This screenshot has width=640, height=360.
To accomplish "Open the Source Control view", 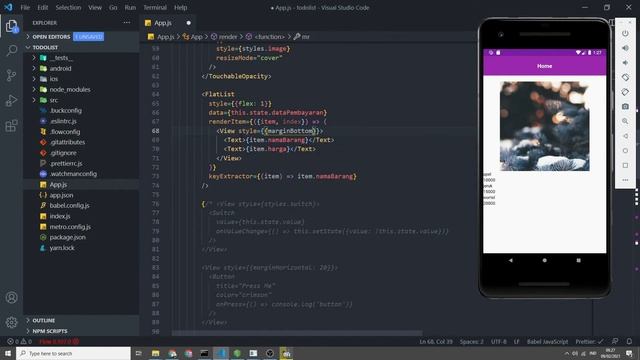I will (x=11, y=76).
